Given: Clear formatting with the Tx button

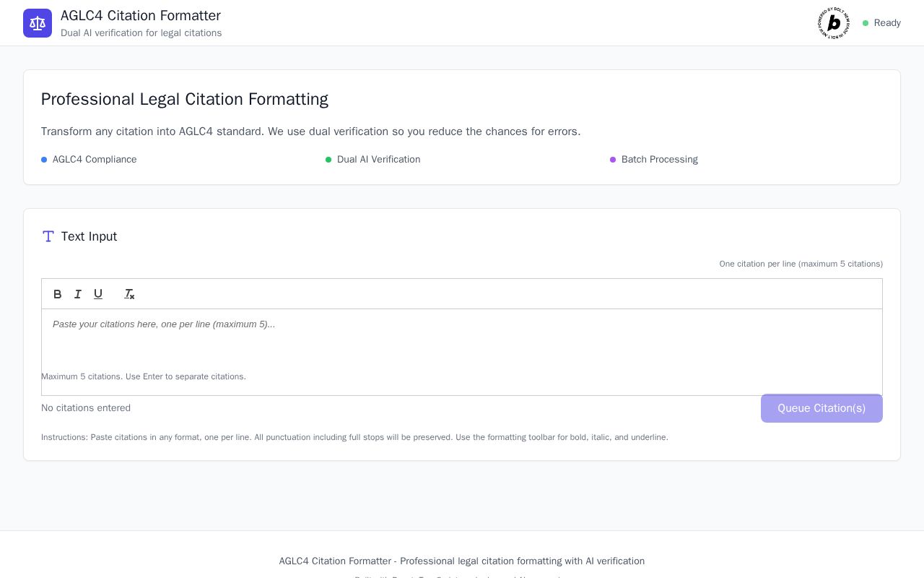Looking at the screenshot, I should [x=129, y=294].
